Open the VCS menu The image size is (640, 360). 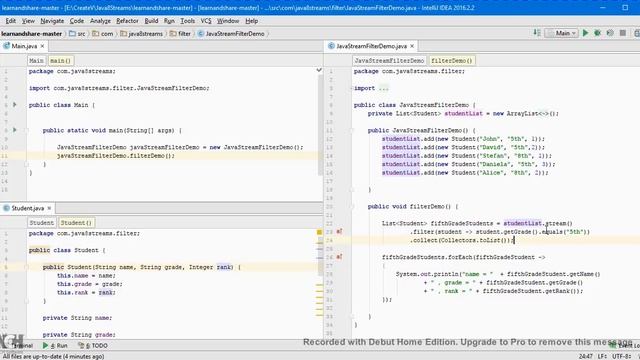click(206, 21)
